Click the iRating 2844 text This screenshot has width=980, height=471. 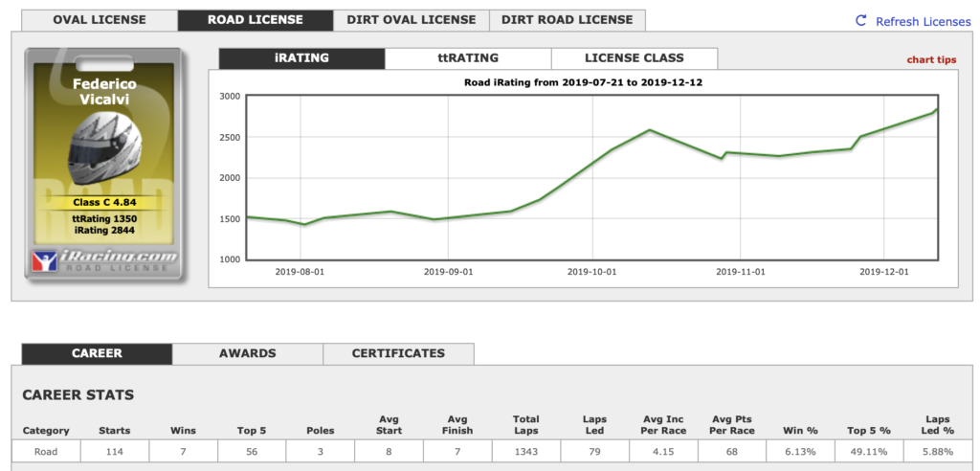(104, 230)
